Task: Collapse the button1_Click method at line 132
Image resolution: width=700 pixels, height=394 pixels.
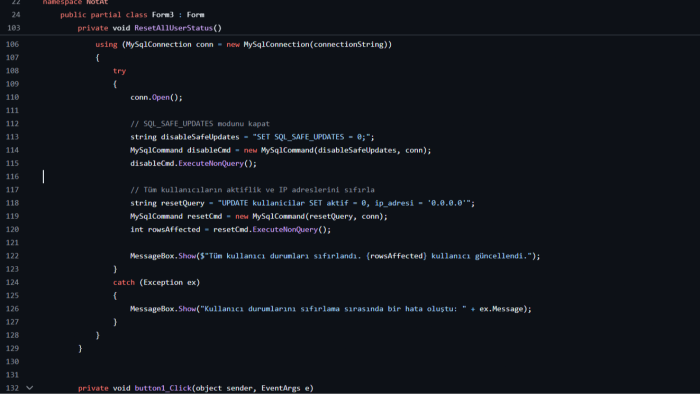Action: point(29,388)
